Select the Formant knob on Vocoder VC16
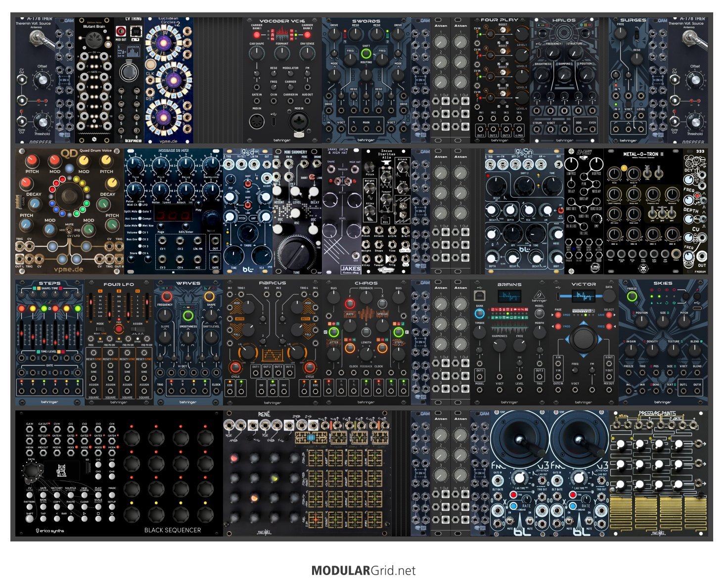This screenshot has width=728, height=581. click(282, 53)
